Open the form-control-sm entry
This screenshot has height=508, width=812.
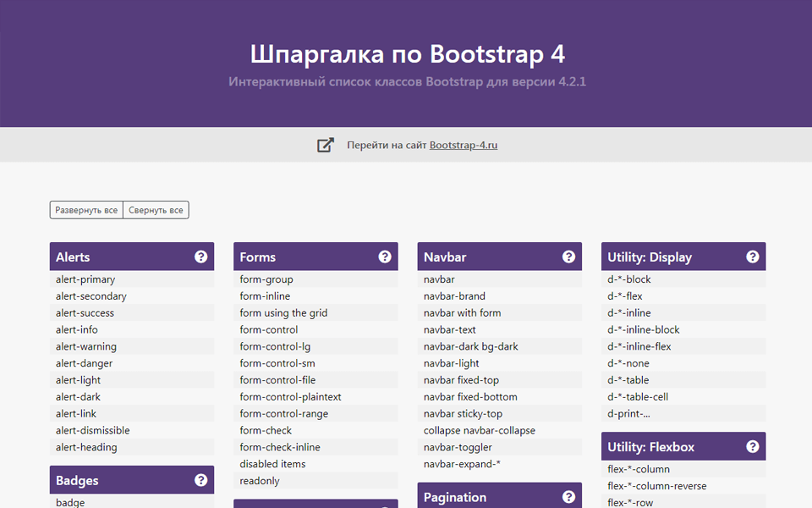(x=315, y=363)
